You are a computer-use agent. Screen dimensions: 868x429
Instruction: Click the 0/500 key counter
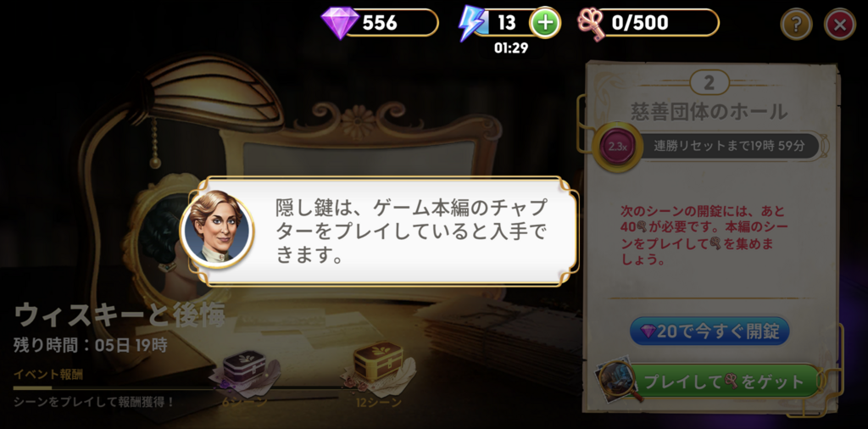(x=658, y=23)
